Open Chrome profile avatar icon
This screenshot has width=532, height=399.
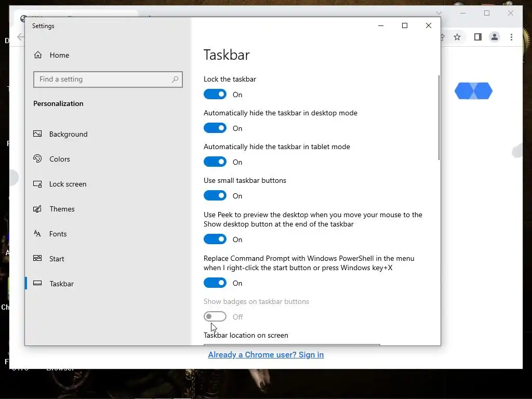click(495, 37)
